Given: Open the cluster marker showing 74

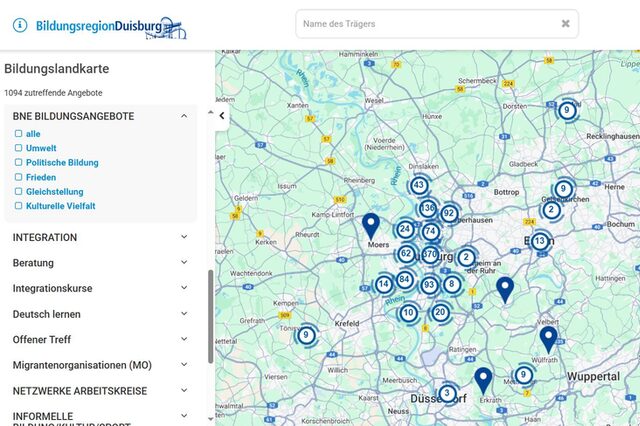Looking at the screenshot, I should [x=430, y=231].
